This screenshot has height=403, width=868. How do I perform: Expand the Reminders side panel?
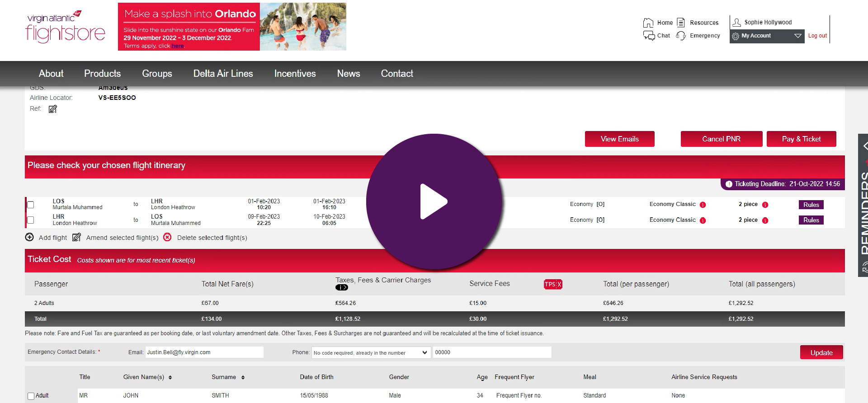pyautogui.click(x=864, y=146)
